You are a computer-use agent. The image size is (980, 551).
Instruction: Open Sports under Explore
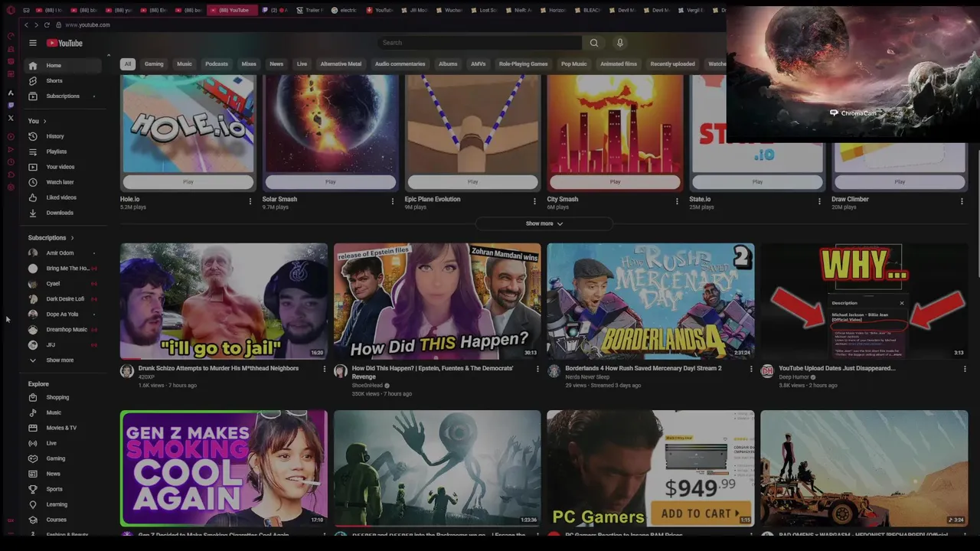point(63,489)
